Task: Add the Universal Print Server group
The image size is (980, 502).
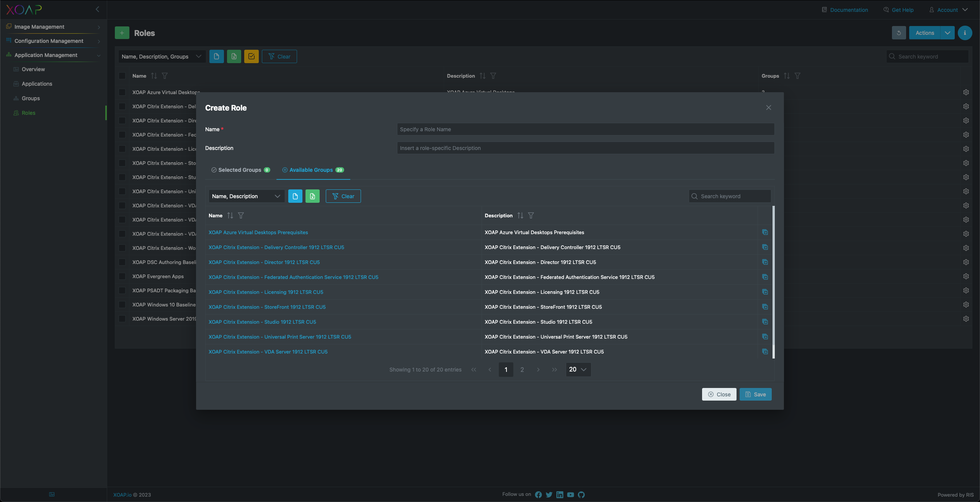Action: [765, 337]
